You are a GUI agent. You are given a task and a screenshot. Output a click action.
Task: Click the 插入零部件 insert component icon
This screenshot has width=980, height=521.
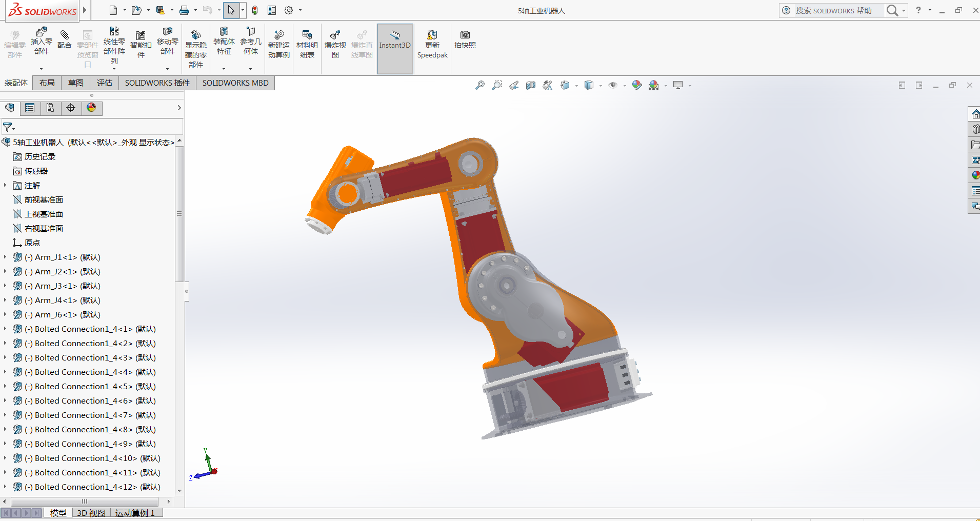pos(42,33)
